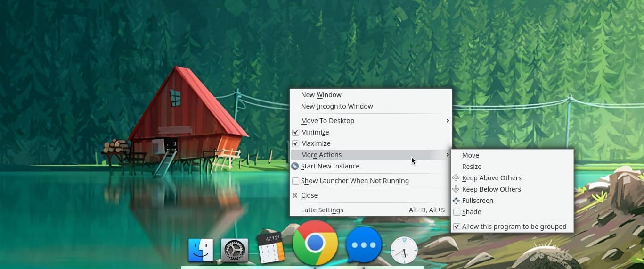Click the Fullscreen arrows icon
This screenshot has width=644, height=269.
456,201
